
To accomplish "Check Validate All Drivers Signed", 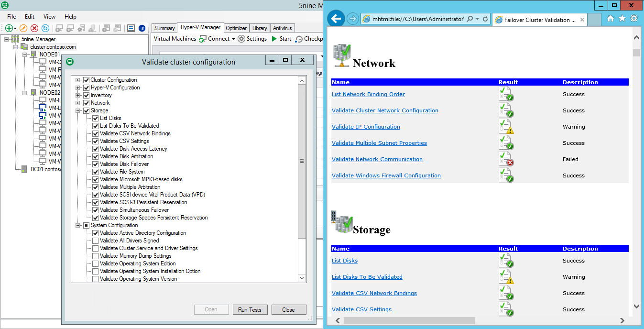I will (96, 241).
